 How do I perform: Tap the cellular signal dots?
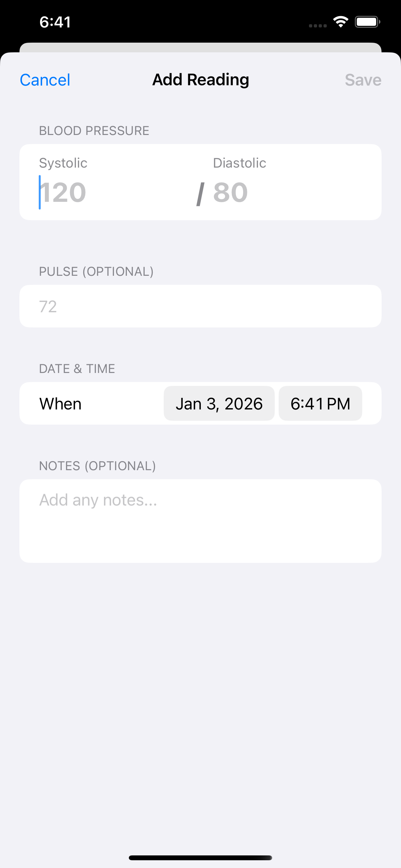pyautogui.click(x=317, y=26)
